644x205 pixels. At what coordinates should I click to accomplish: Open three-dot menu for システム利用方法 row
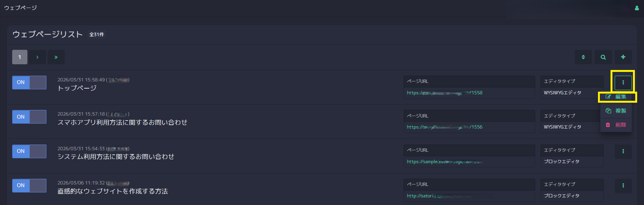point(623,151)
